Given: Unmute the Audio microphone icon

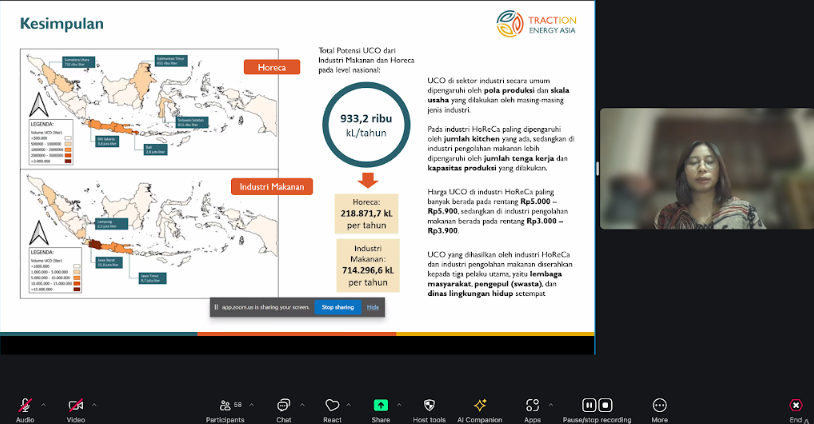Looking at the screenshot, I should pyautogui.click(x=25, y=405).
